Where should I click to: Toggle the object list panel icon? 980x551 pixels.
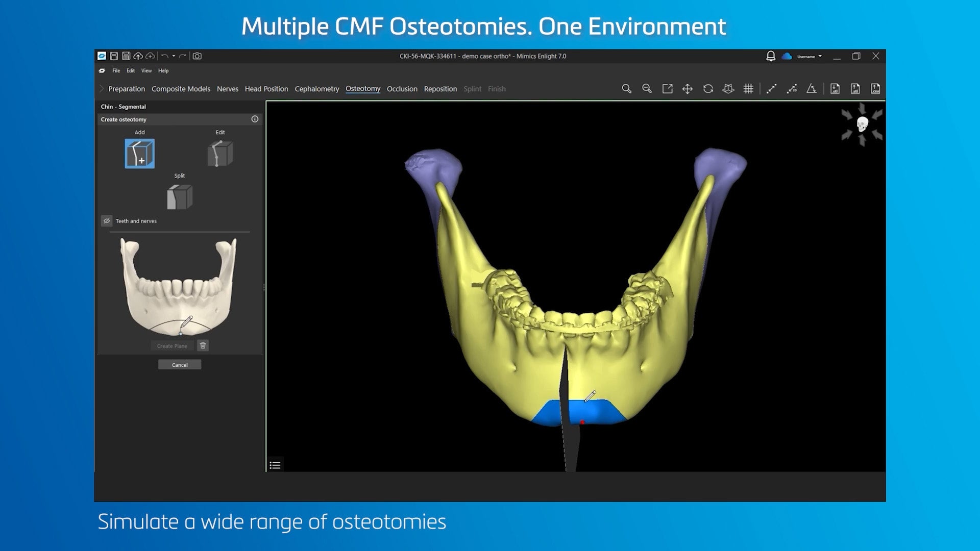pyautogui.click(x=275, y=465)
